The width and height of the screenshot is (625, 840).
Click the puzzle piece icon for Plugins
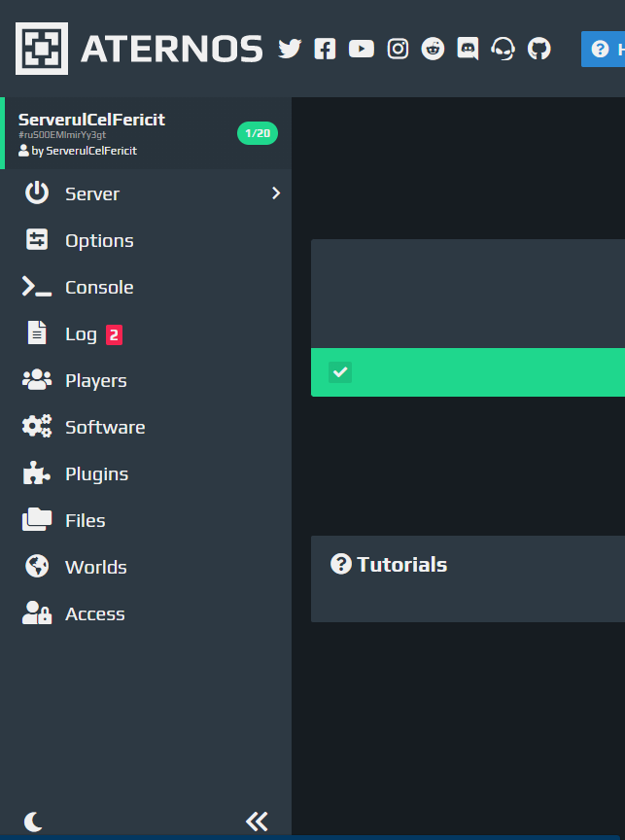36,473
